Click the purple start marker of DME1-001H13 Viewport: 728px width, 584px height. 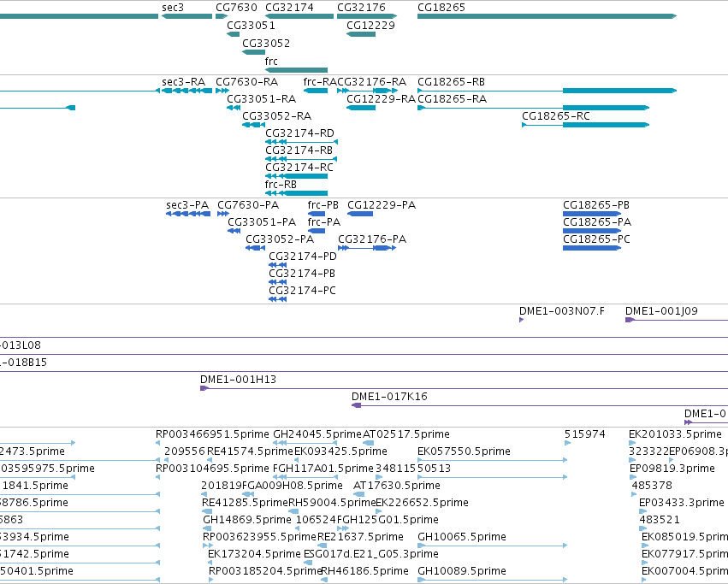pos(204,388)
